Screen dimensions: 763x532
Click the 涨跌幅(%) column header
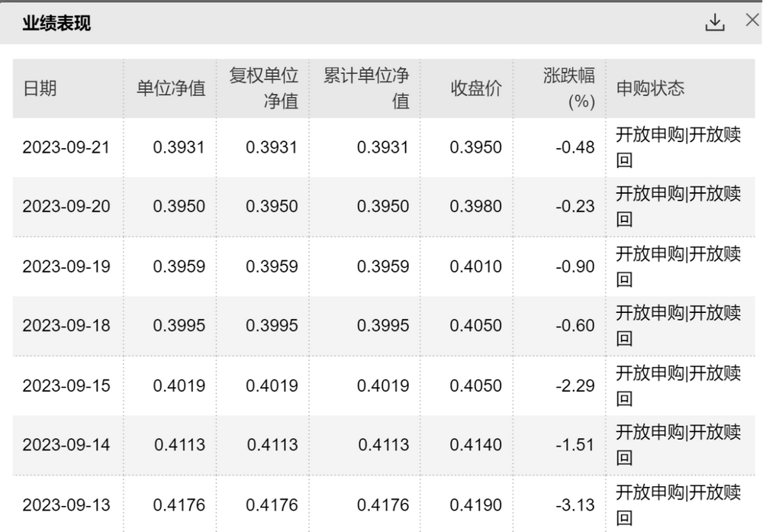point(569,88)
